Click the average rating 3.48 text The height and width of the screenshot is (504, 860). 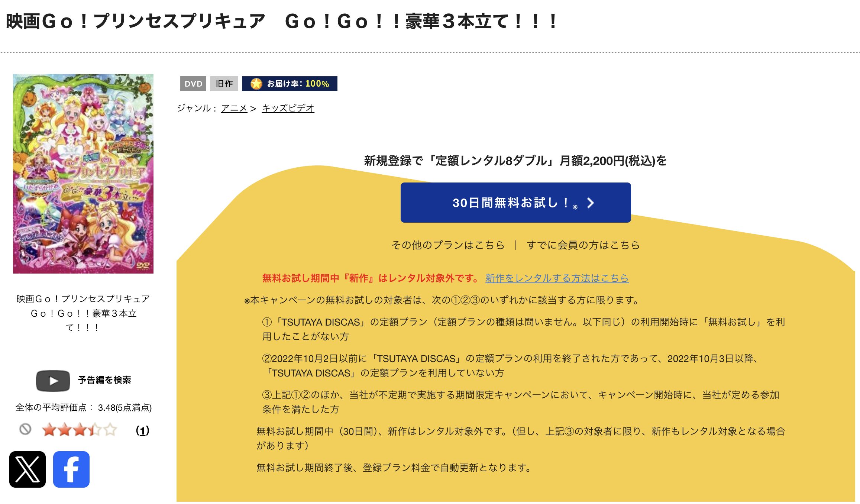pyautogui.click(x=84, y=408)
